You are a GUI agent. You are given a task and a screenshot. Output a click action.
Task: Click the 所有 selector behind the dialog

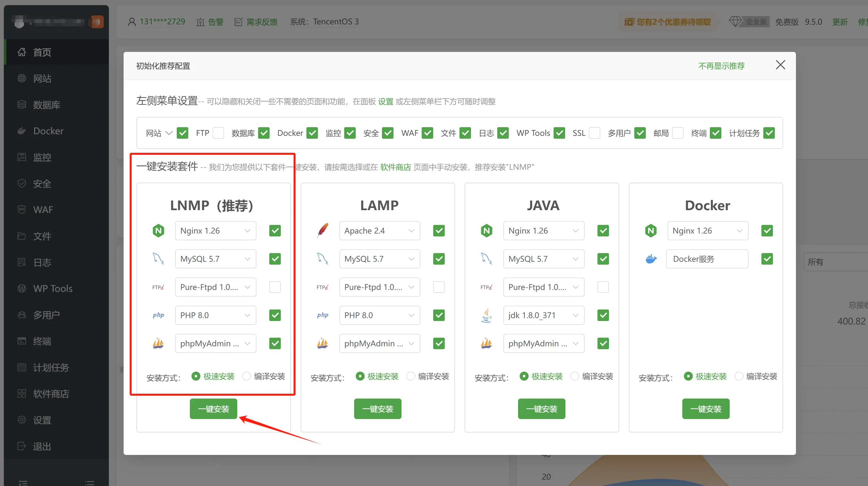coord(836,262)
